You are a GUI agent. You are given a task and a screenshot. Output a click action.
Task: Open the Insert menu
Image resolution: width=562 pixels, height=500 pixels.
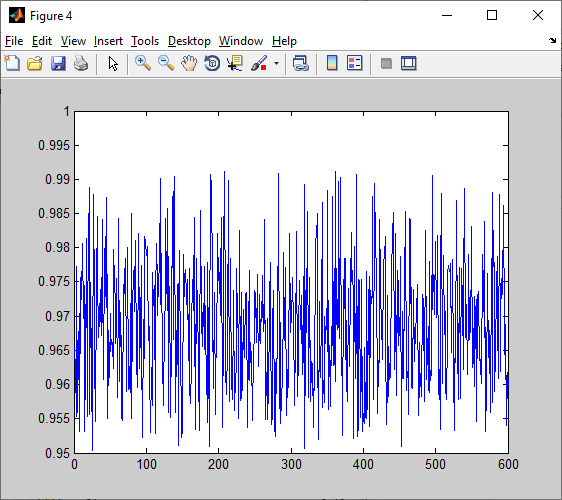point(108,41)
